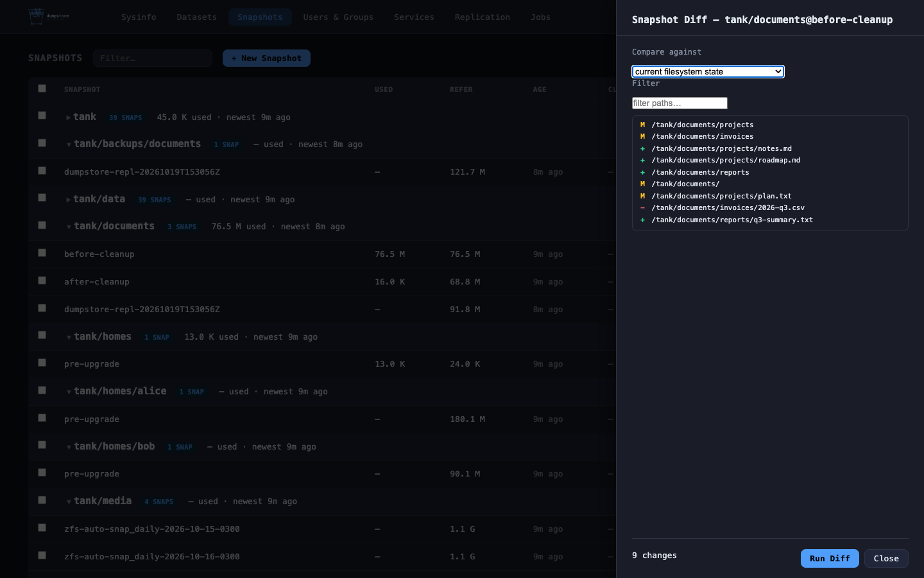Tick the select-all snapshots header checkbox
924x578 pixels.
42,89
